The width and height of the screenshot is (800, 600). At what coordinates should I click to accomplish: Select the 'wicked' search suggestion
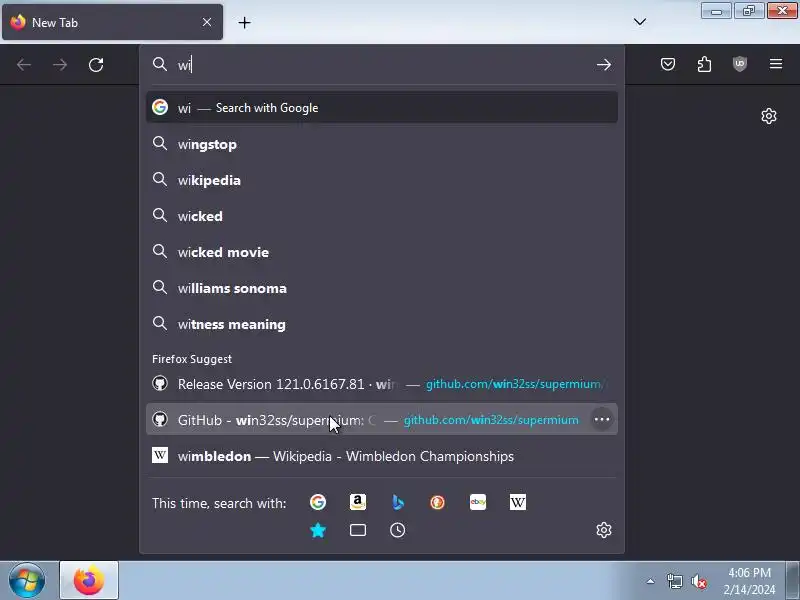pos(382,216)
